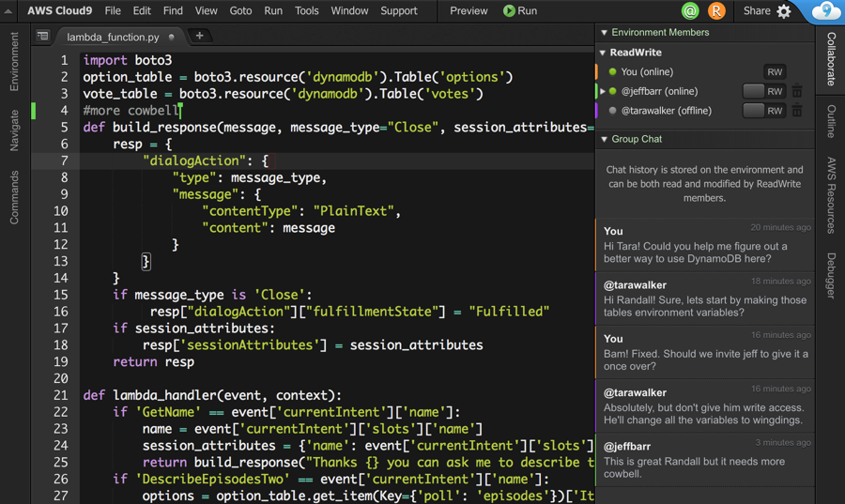
Task: Open a new tab with plus icon
Action: click(x=199, y=36)
